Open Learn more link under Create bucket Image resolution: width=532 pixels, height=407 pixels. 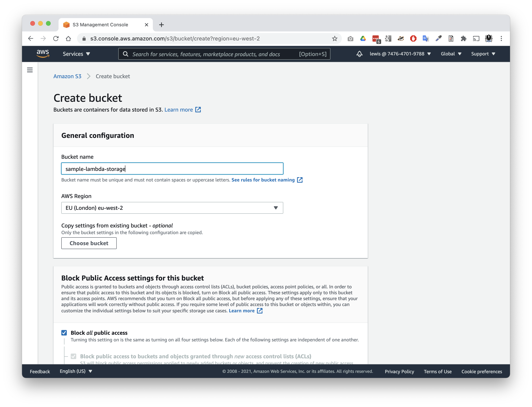coord(179,110)
